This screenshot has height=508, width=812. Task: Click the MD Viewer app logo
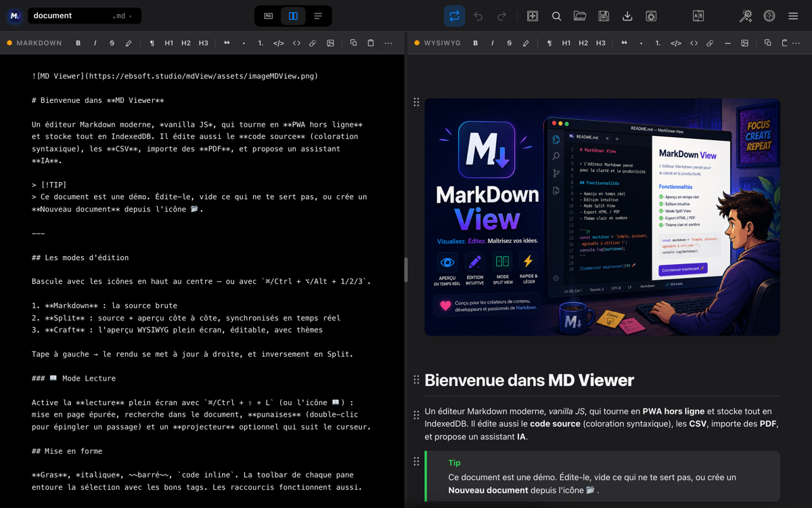pos(15,16)
